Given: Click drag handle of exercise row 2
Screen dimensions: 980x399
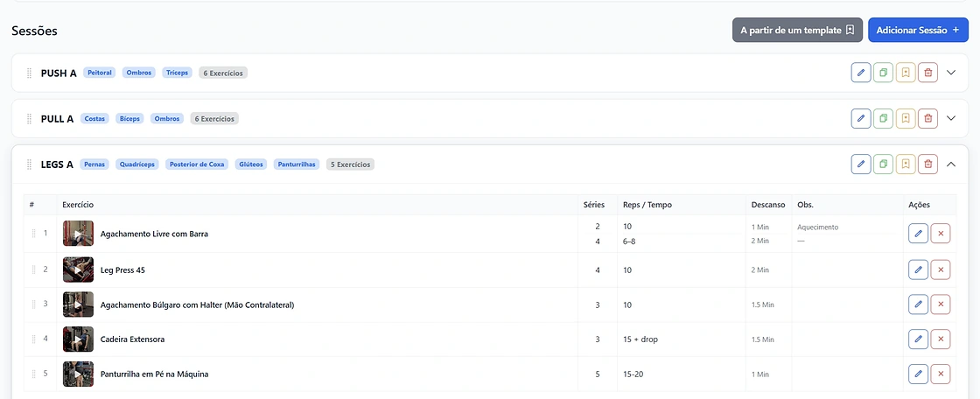Looking at the screenshot, I should click(34, 269).
